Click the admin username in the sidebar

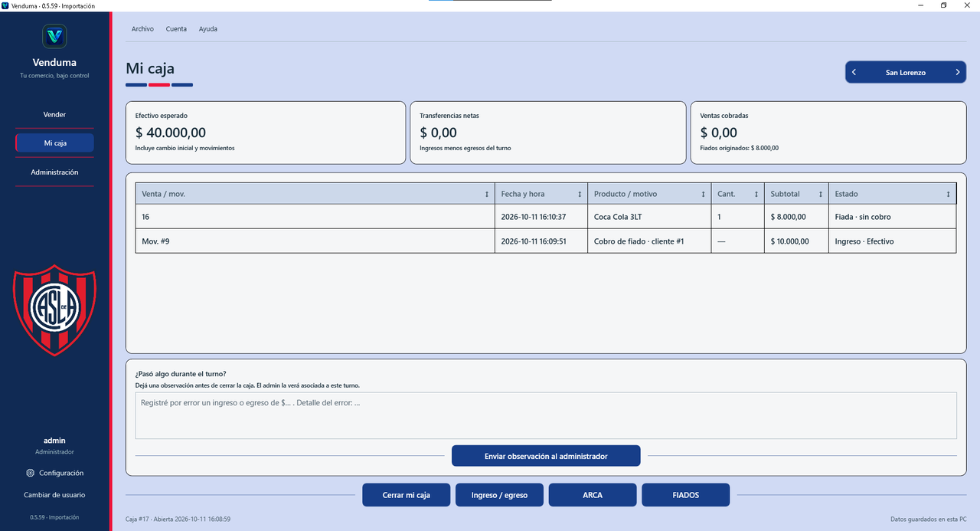54,441
